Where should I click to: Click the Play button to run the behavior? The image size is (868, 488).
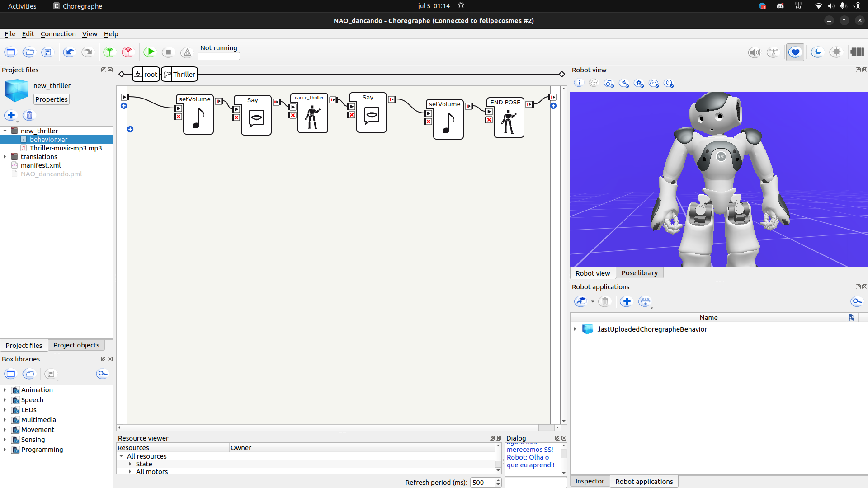pos(149,52)
